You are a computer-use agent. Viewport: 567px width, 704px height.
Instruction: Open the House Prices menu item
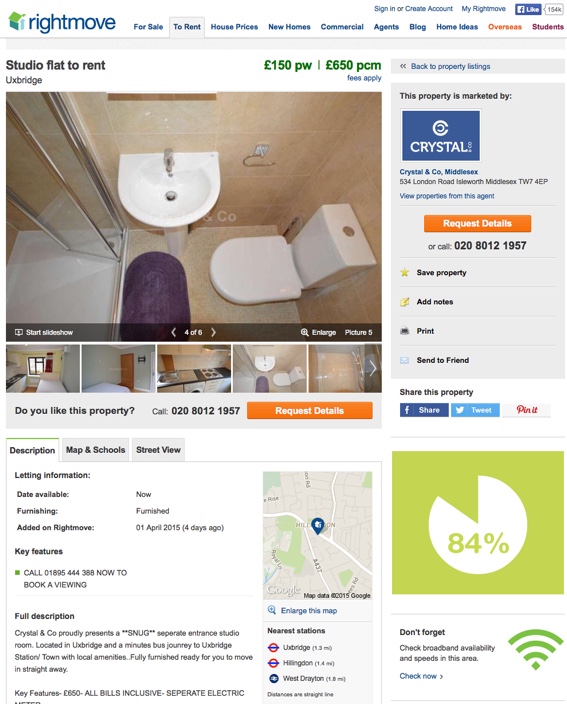[234, 27]
